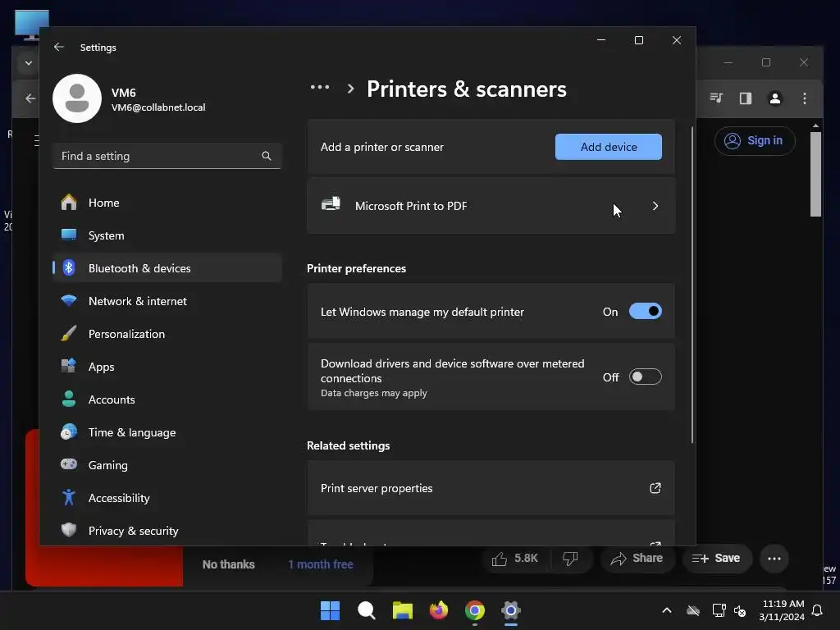Screen dimensions: 840x630
Task: Open Personalization settings
Action: (x=167, y=334)
